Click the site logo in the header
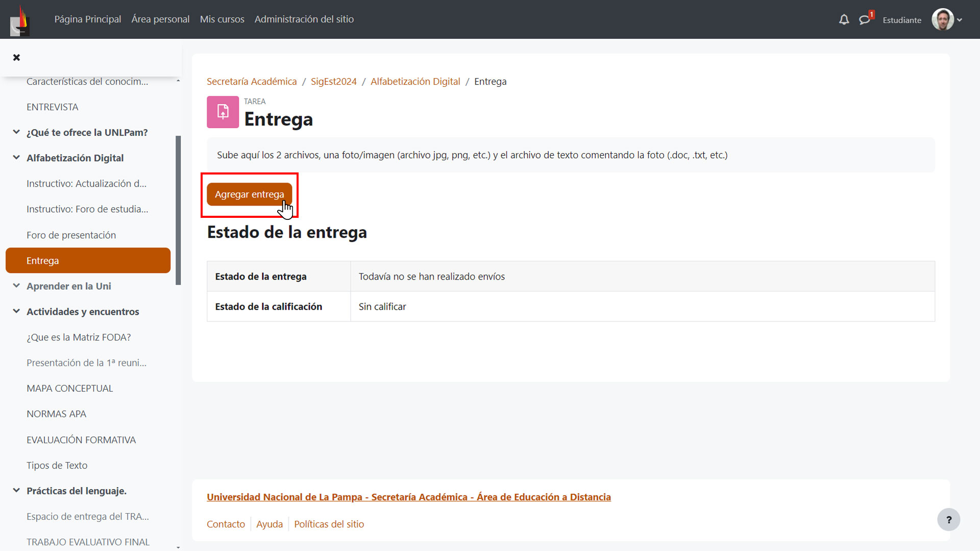Image resolution: width=980 pixels, height=551 pixels. pos(20,20)
